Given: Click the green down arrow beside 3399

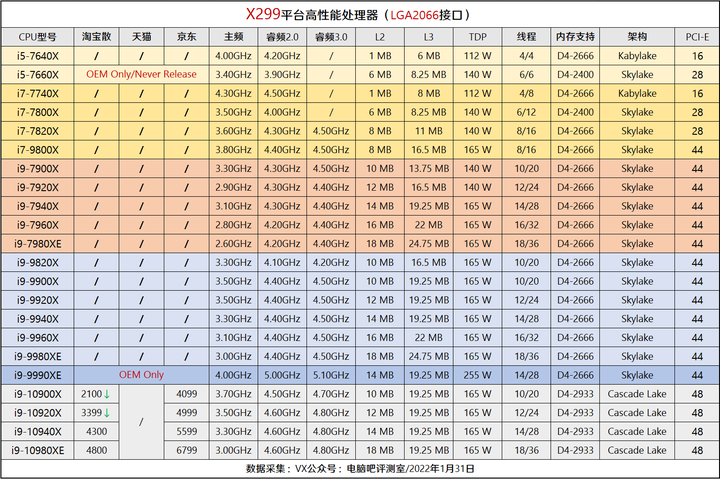Looking at the screenshot, I should (x=107, y=413).
